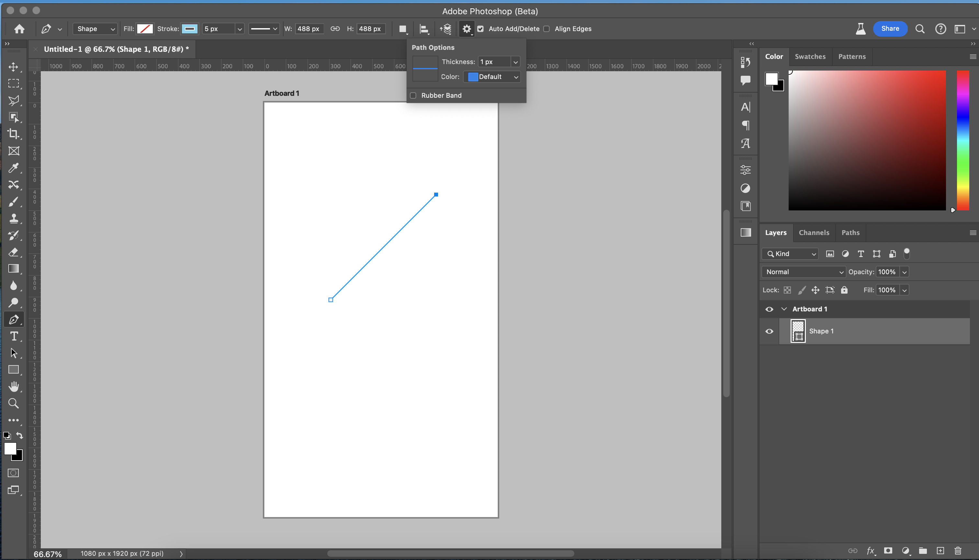Switch to the Swatches tab

point(810,57)
